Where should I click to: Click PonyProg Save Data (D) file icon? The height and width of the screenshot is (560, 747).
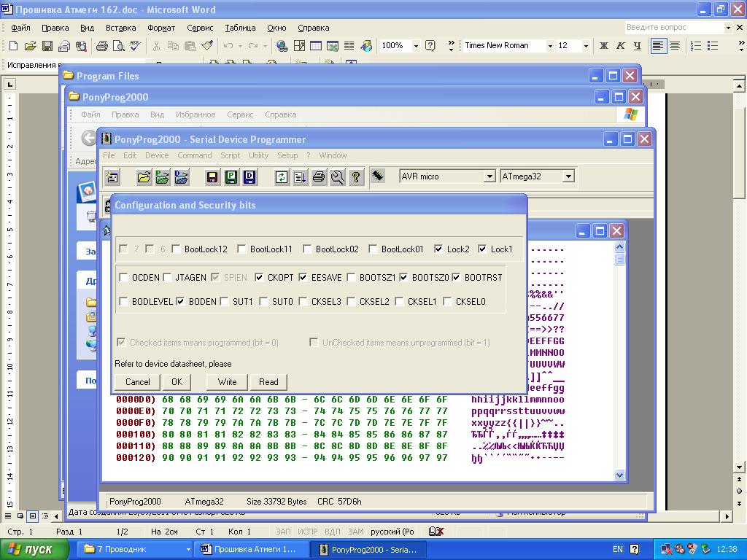tap(249, 177)
